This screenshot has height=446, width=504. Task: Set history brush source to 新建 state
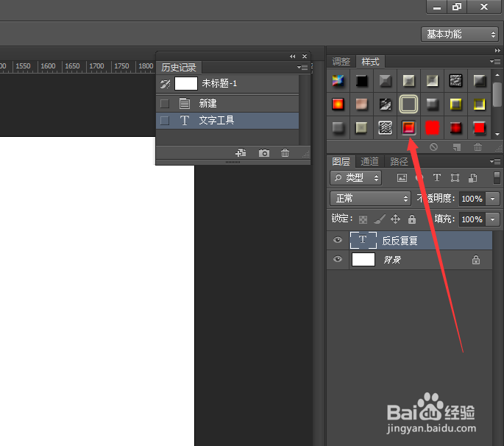[x=165, y=104]
